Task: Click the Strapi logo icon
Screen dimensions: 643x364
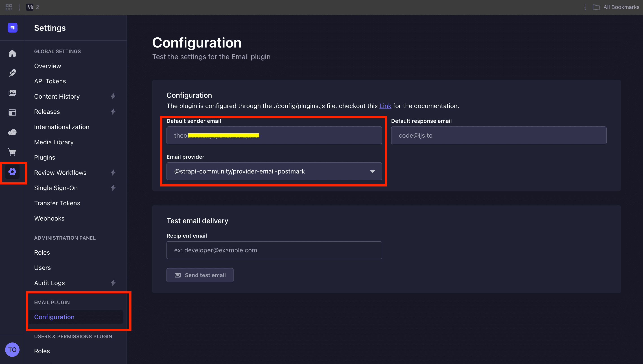Action: (x=12, y=28)
